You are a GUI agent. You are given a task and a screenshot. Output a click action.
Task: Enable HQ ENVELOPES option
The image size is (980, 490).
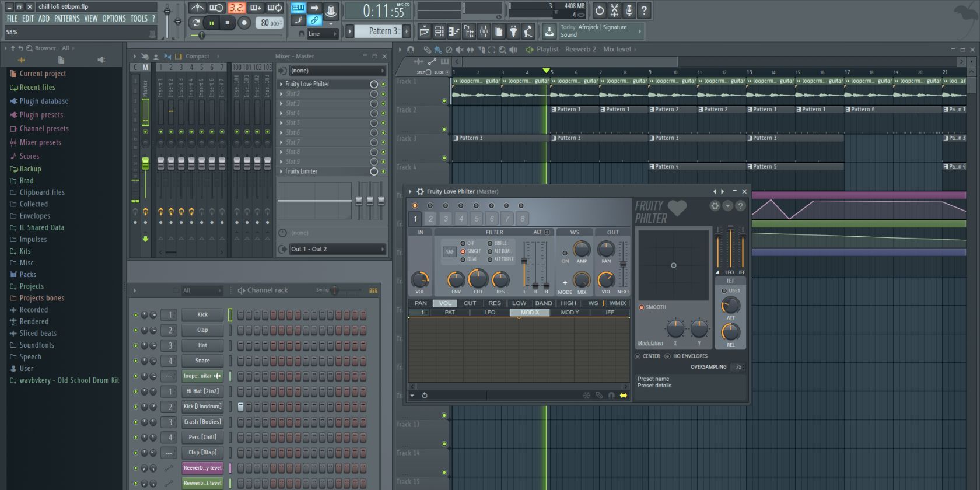click(x=668, y=356)
